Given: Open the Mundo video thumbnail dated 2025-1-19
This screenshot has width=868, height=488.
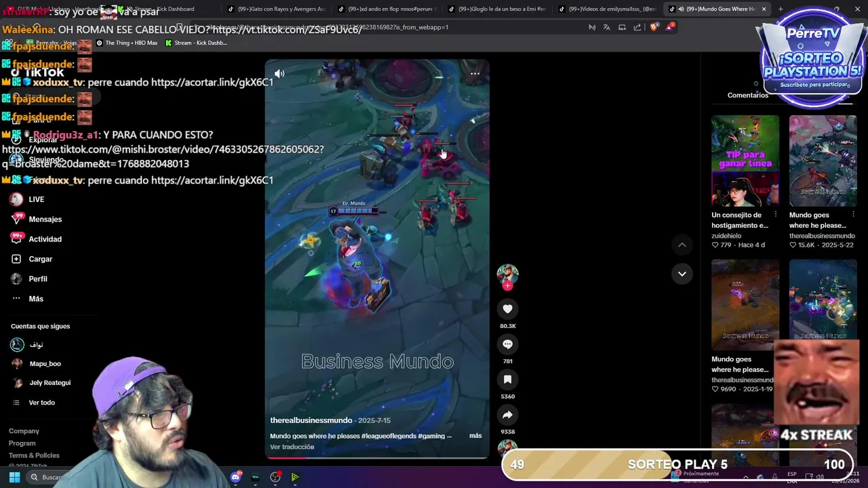Looking at the screenshot, I should (745, 305).
